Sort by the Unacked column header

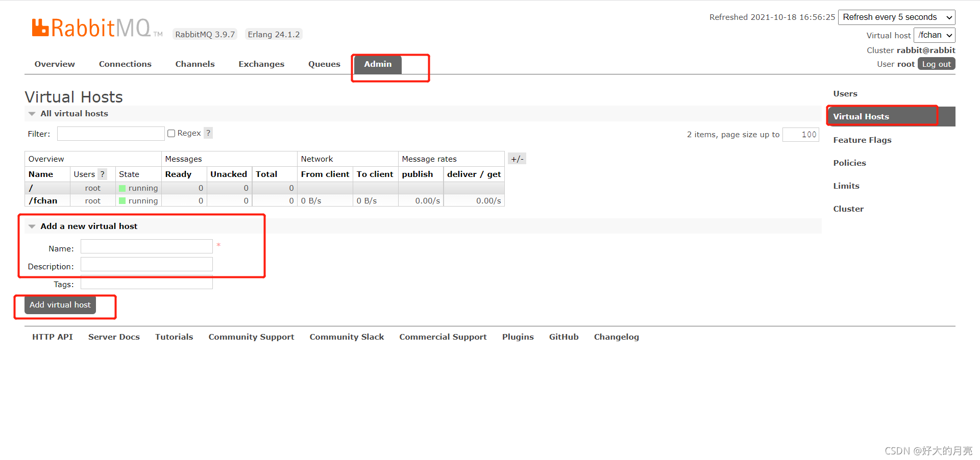pyautogui.click(x=229, y=174)
